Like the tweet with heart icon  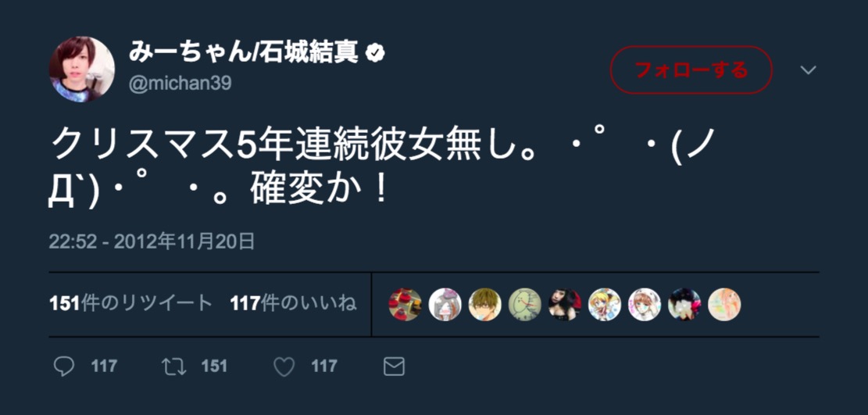click(284, 367)
